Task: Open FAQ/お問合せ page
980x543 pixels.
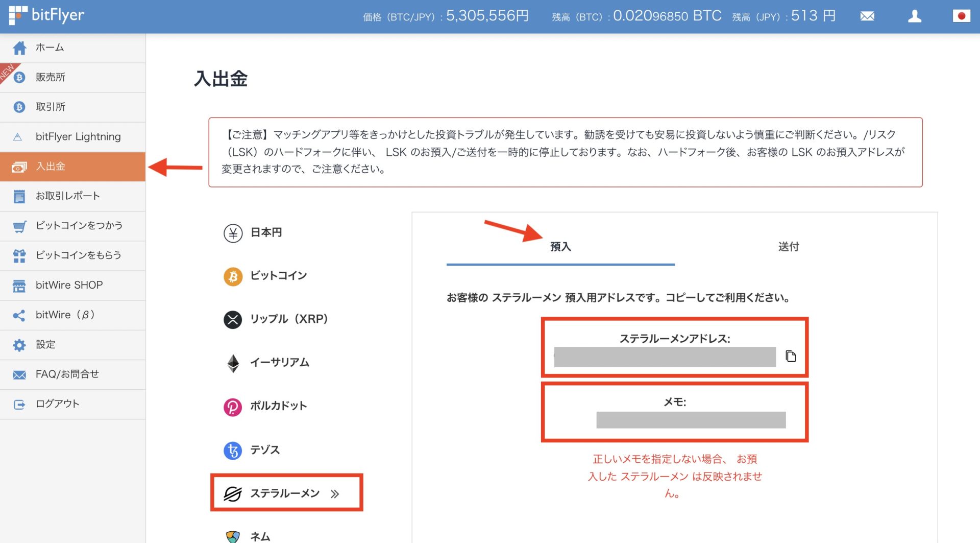Action: 67,374
